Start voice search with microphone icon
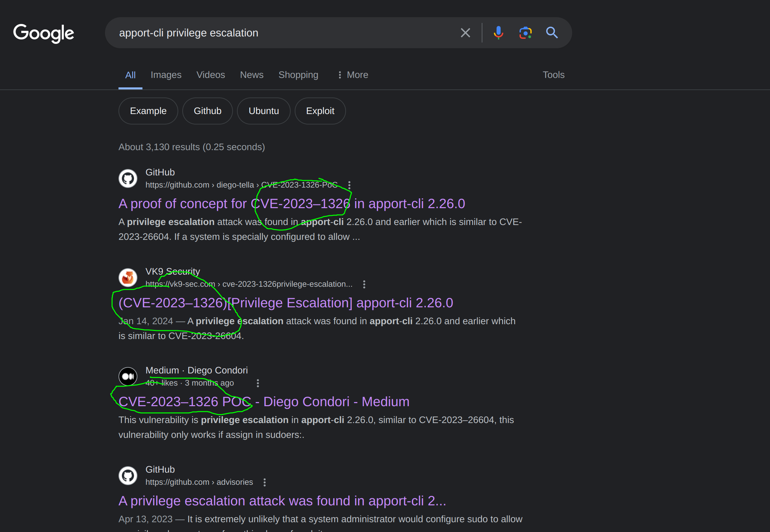The height and width of the screenshot is (532, 770). (x=498, y=33)
